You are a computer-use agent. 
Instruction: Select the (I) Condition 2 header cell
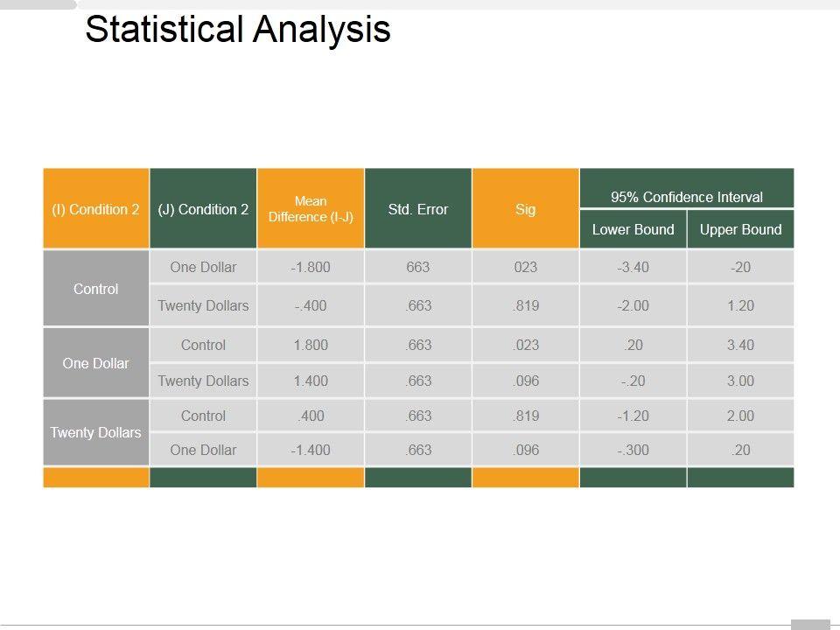point(96,209)
